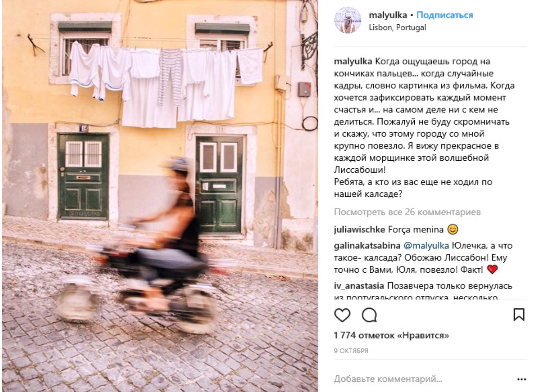This screenshot has height=392, width=551.
Task: Click the 9 ОКТЯБРЯ post date
Action: (x=351, y=351)
